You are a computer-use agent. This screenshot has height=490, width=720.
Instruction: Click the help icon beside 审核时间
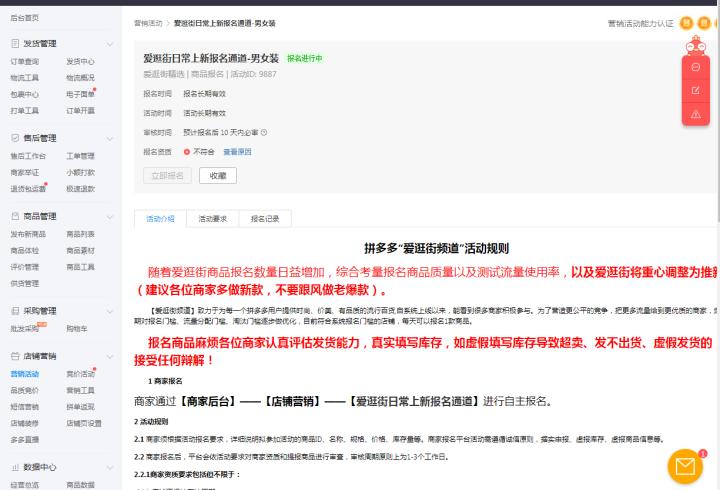point(264,132)
